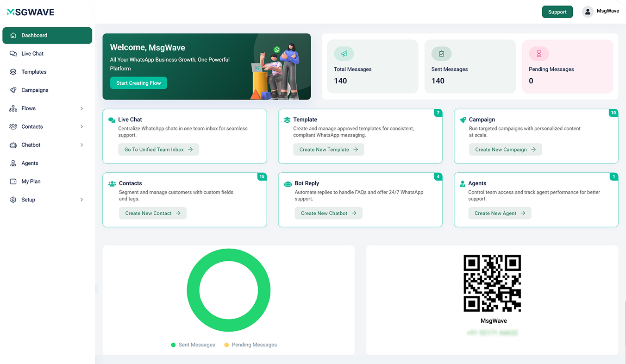The height and width of the screenshot is (364, 626).
Task: Click the Pending Messages hourglass icon
Action: click(x=538, y=53)
